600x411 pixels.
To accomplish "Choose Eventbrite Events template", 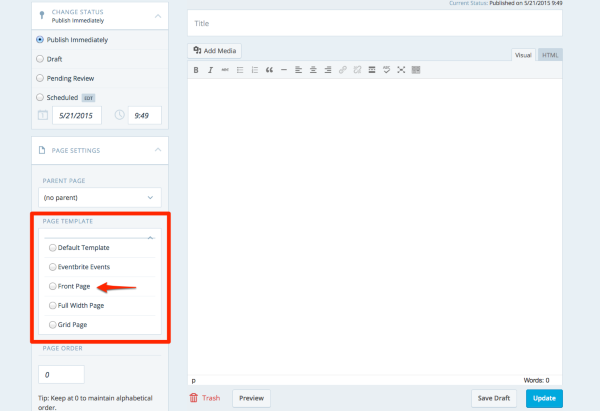I will (52, 267).
